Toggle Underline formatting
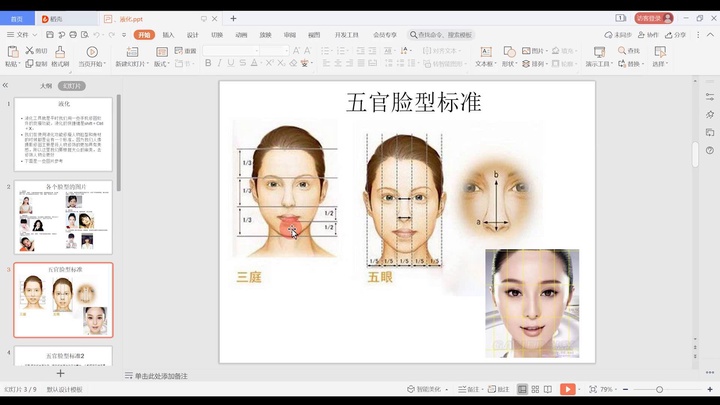720x405 pixels. point(231,63)
